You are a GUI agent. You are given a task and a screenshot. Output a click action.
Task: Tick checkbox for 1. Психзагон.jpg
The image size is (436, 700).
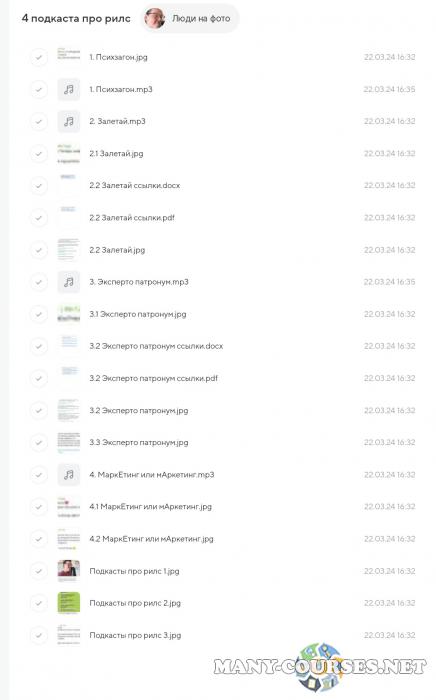click(39, 57)
